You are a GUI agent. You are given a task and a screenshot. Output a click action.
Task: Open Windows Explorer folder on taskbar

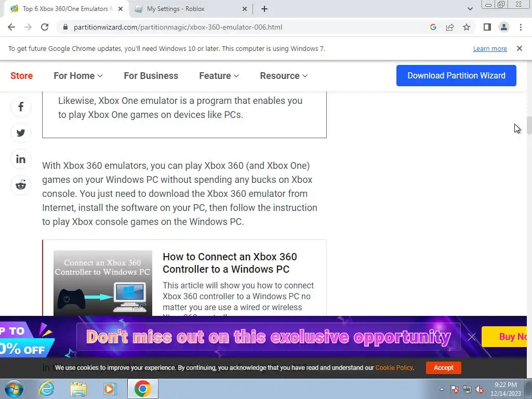[x=78, y=389]
